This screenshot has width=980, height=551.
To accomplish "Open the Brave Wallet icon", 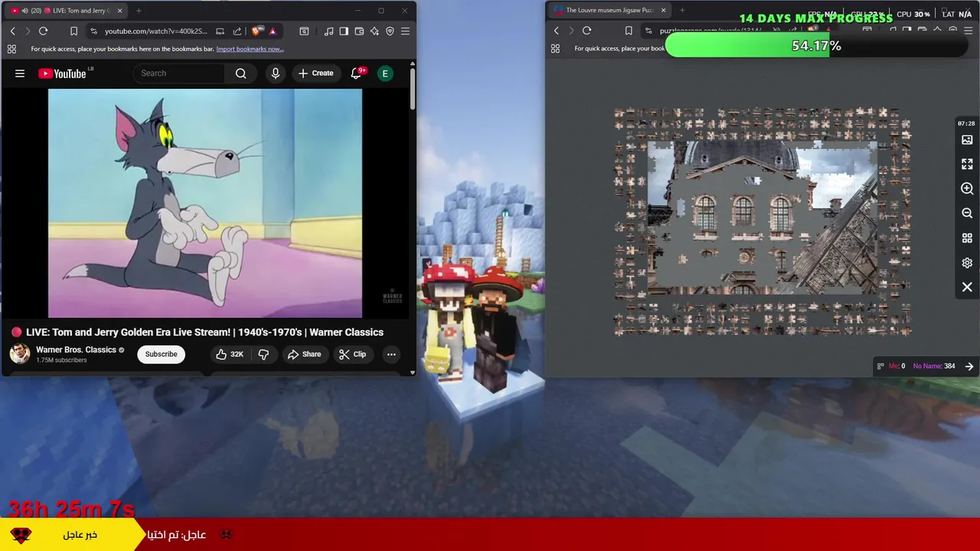I will click(359, 31).
